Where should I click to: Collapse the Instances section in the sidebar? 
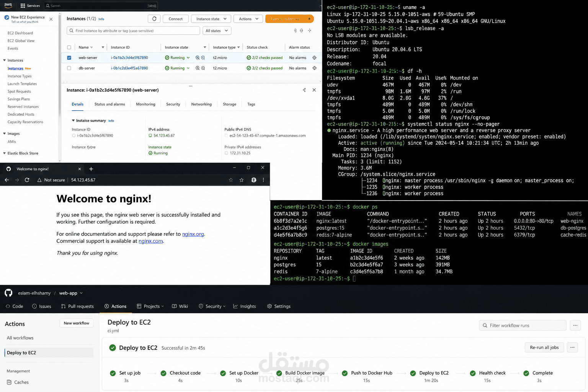[x=5, y=60]
